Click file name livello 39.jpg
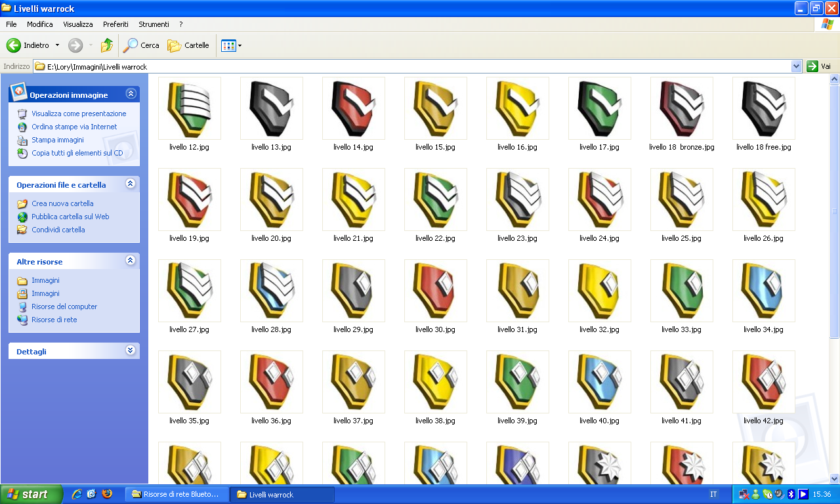 pos(517,421)
